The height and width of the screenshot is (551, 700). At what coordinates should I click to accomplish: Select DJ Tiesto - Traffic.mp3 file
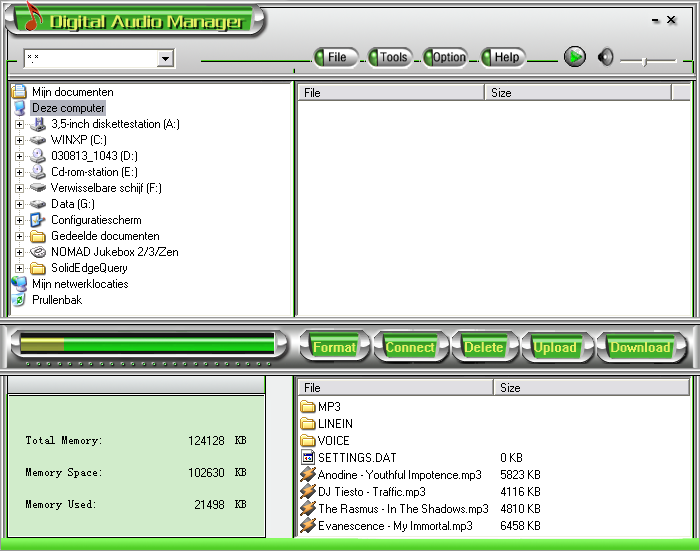tap(371, 492)
